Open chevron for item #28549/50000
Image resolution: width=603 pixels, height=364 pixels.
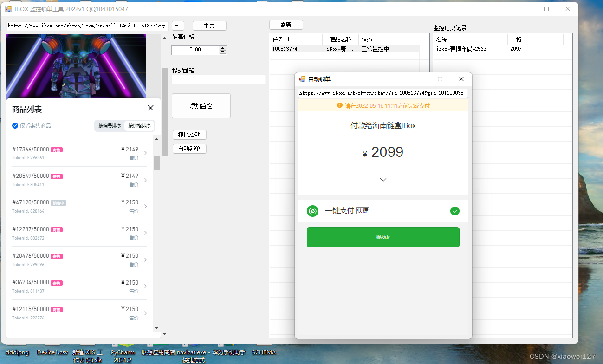click(146, 180)
